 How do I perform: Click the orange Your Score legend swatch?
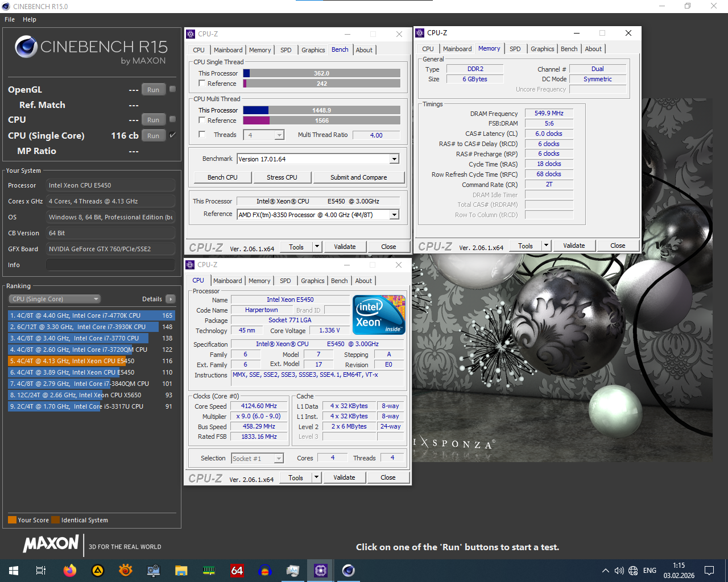point(12,520)
